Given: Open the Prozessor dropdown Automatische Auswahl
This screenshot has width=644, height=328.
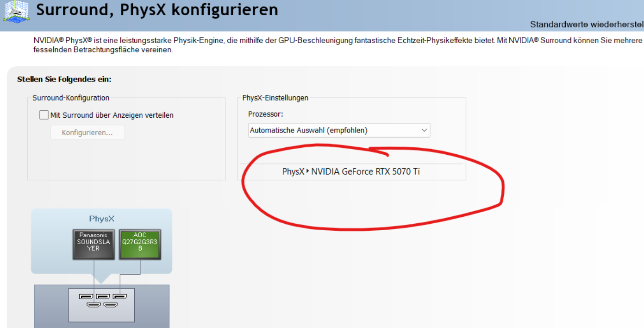Looking at the screenshot, I should tap(339, 130).
